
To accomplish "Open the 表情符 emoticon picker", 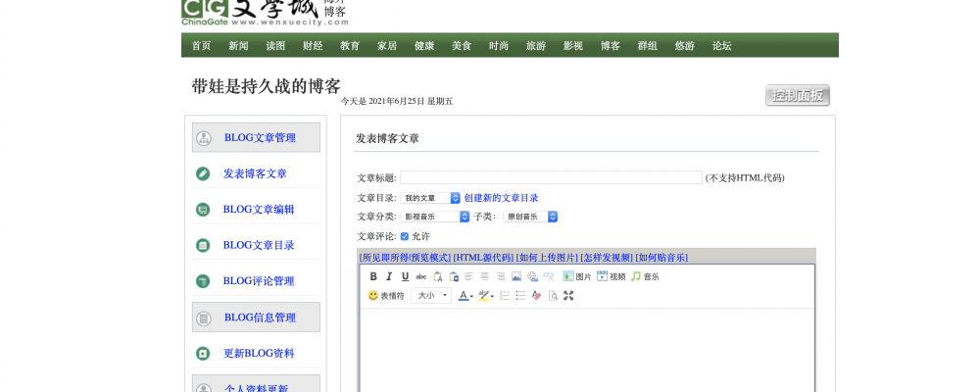I will coord(385,295).
